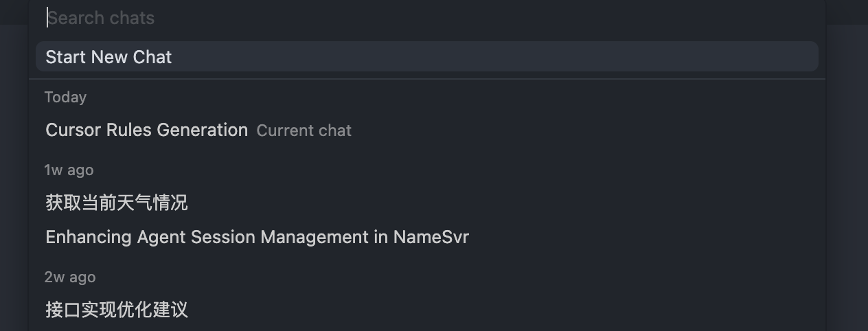Click the word Enhancing in chat title

(88, 237)
